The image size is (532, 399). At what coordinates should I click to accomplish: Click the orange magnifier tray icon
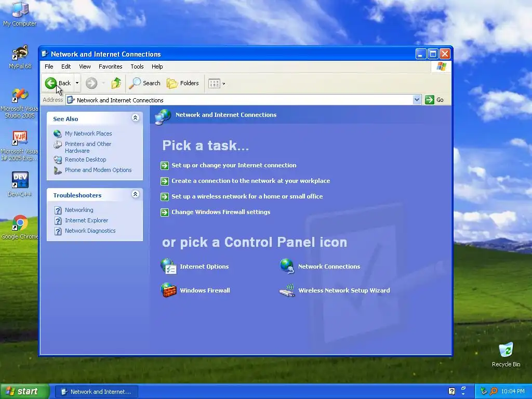(494, 392)
